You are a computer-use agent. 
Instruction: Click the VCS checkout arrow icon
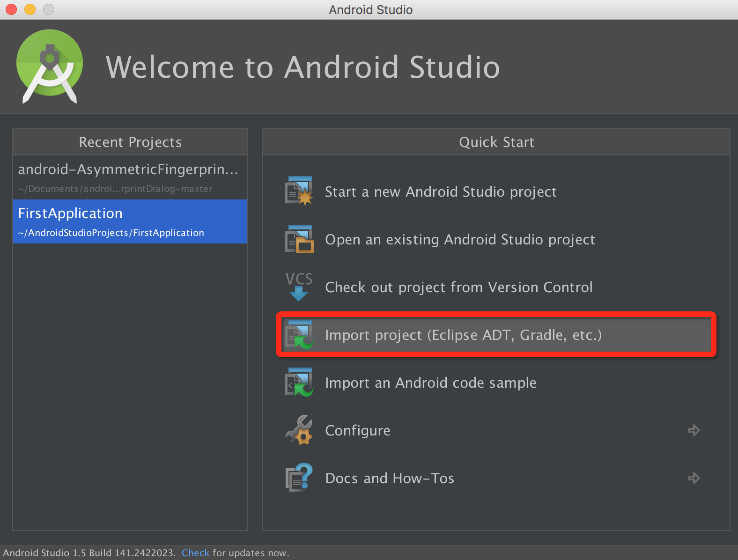299,287
